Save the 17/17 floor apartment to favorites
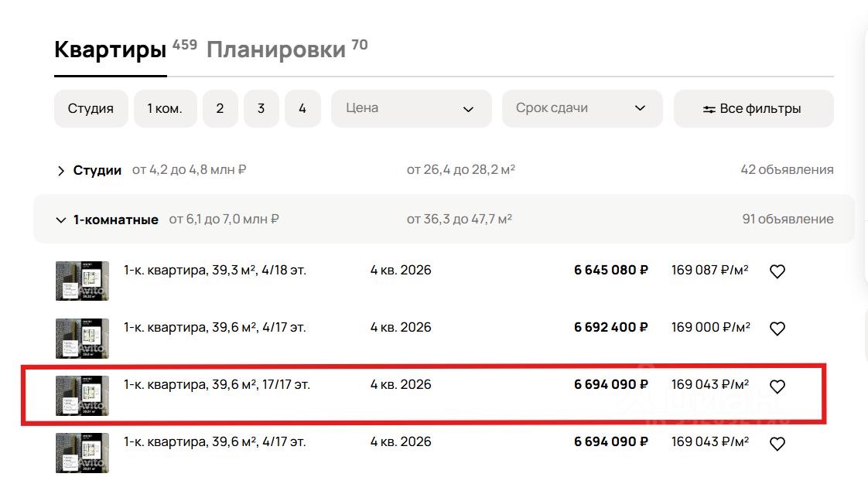 (777, 387)
